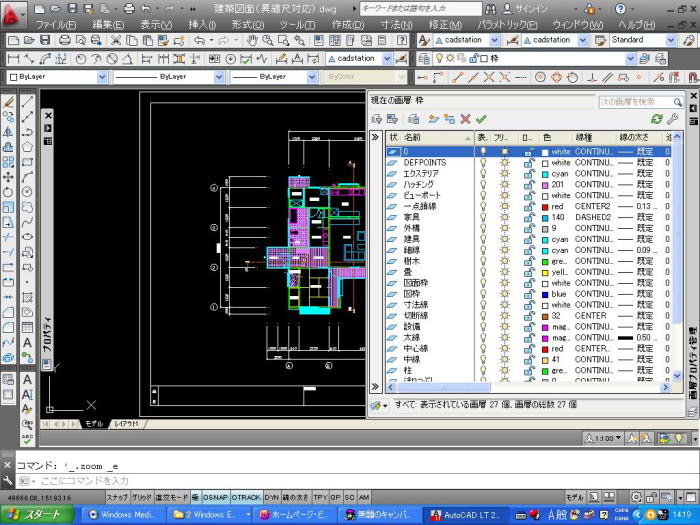Open the ByLayer linetype dropdown
Viewport: 700px width, 525px height.
[219, 77]
